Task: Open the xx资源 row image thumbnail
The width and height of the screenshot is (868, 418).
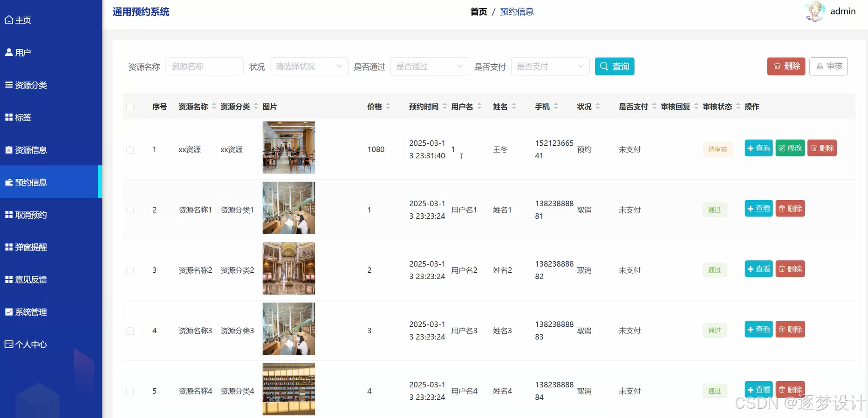Action: (289, 148)
